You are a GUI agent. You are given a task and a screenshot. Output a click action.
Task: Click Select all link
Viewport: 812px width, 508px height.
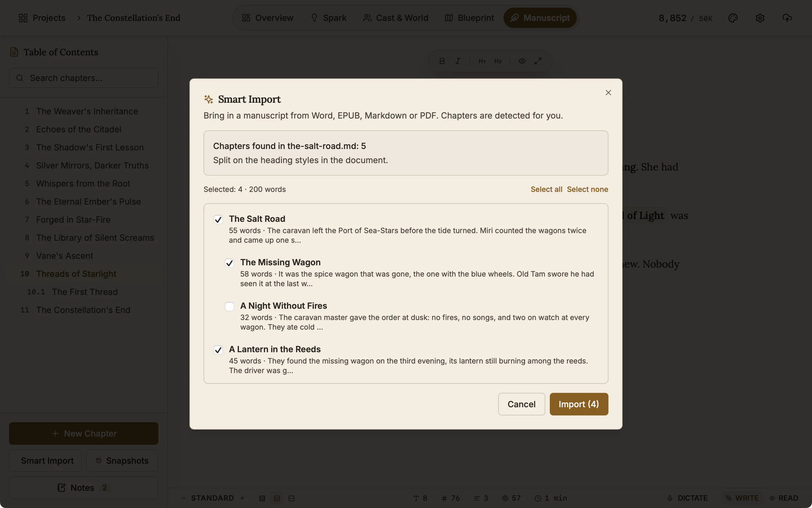[546, 189]
